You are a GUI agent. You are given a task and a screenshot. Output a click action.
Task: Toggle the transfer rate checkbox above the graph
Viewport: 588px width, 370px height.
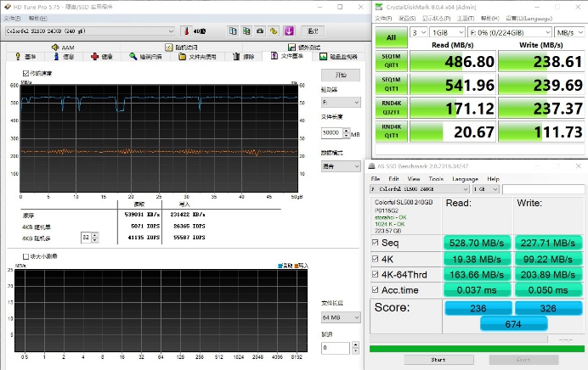[x=24, y=74]
